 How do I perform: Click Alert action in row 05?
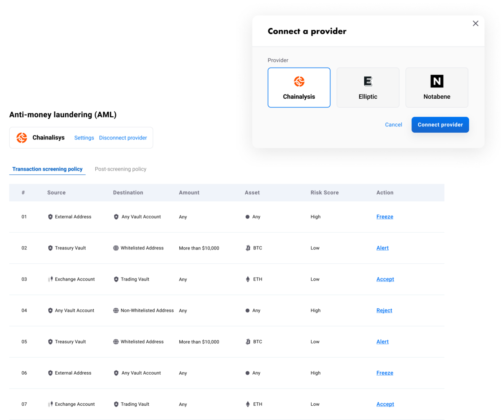tap(383, 341)
